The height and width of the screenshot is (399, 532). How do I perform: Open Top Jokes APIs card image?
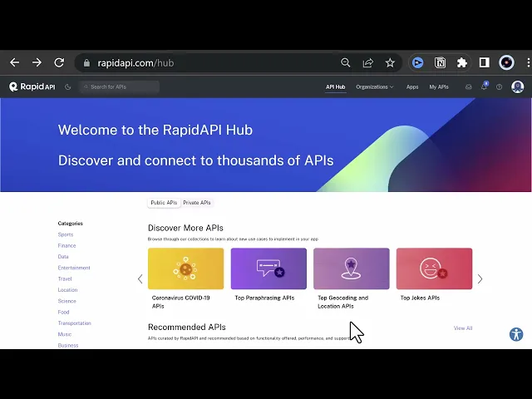tap(434, 268)
